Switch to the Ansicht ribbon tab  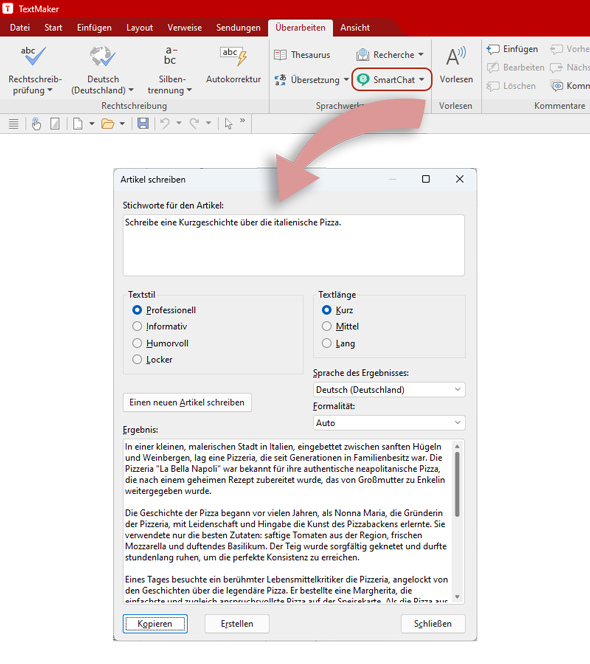point(355,28)
